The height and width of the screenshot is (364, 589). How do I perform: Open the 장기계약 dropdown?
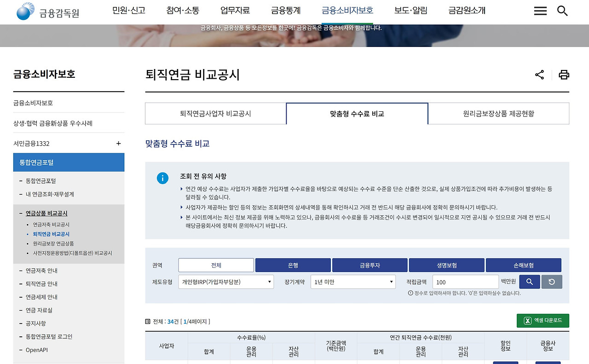353,281
